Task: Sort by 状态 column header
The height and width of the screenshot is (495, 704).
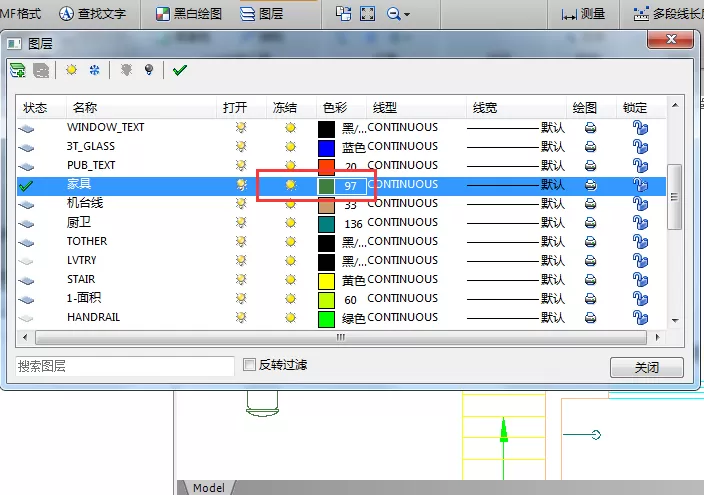Action: pos(41,108)
